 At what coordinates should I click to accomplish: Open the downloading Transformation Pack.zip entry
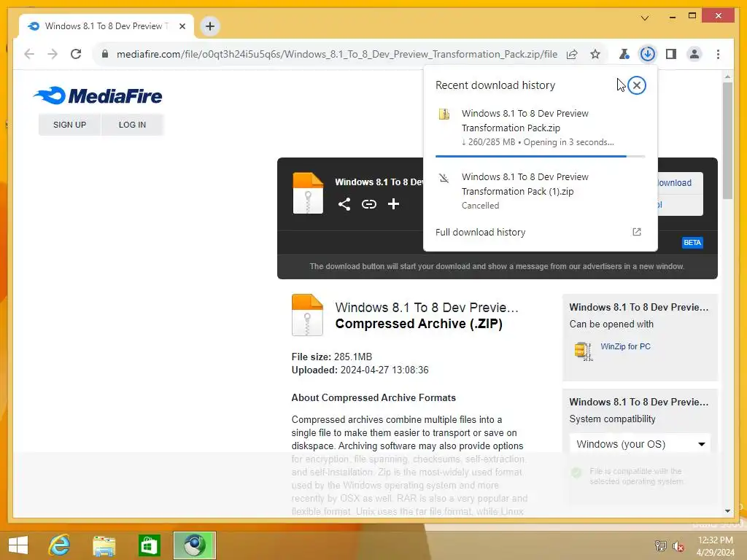tap(540, 127)
